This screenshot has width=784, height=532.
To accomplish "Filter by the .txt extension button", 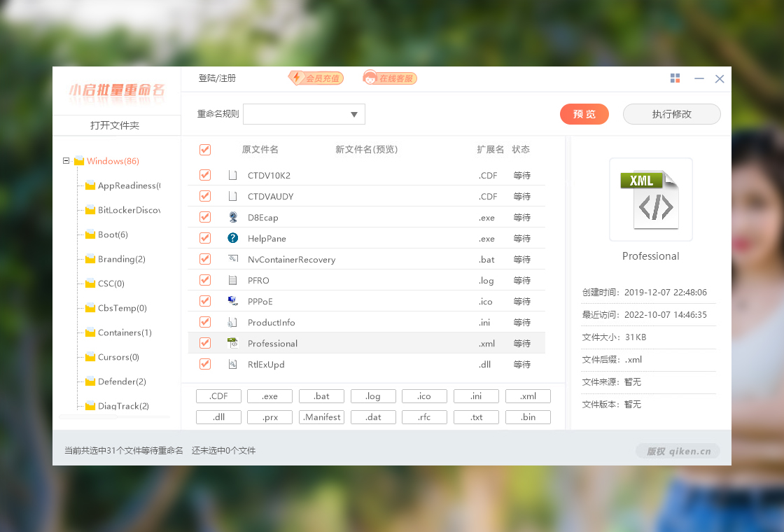I will (476, 417).
